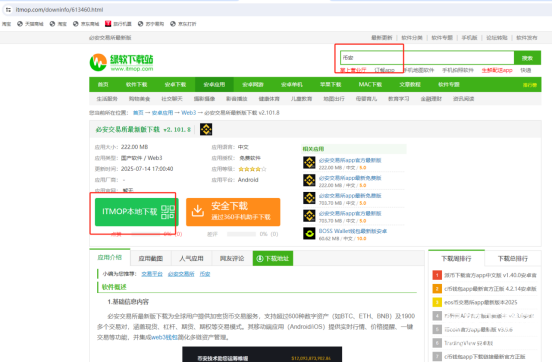Click the green ITMOP site logo

[x=122, y=62]
